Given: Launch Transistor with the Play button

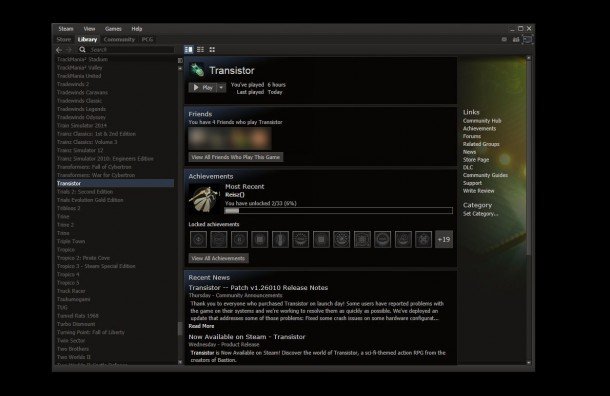Looking at the screenshot, I should tap(203, 88).
